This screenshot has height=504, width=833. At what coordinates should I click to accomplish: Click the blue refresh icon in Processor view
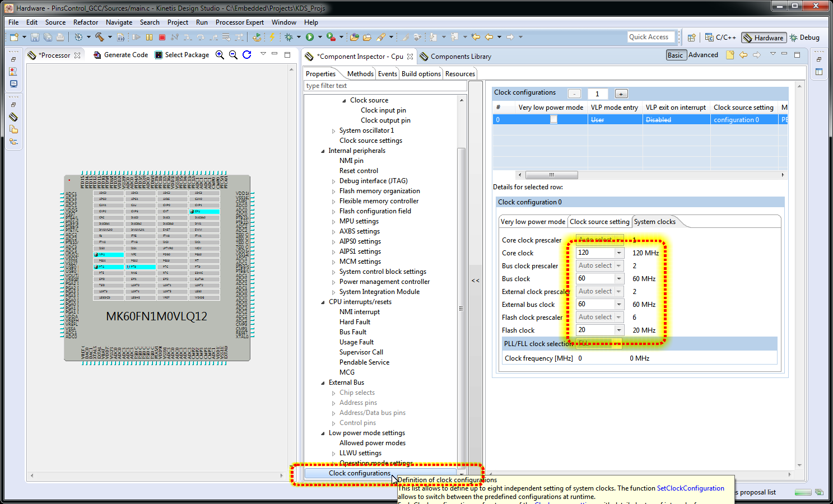coord(246,55)
